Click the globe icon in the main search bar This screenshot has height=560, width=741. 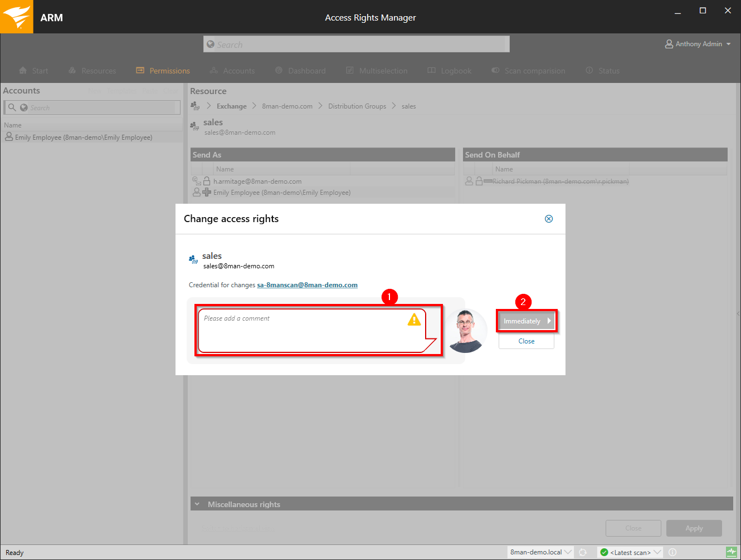click(x=211, y=44)
